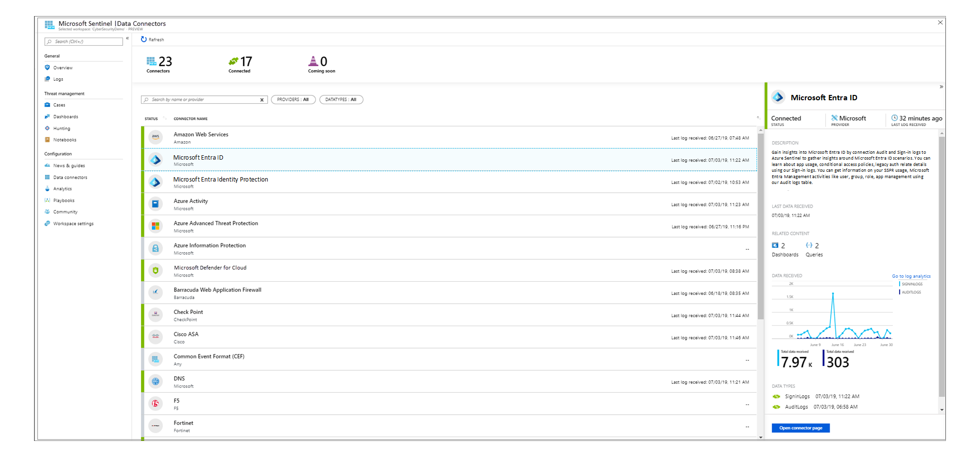Click the Playbooks icon in sidebar
980x457 pixels.
click(x=47, y=201)
